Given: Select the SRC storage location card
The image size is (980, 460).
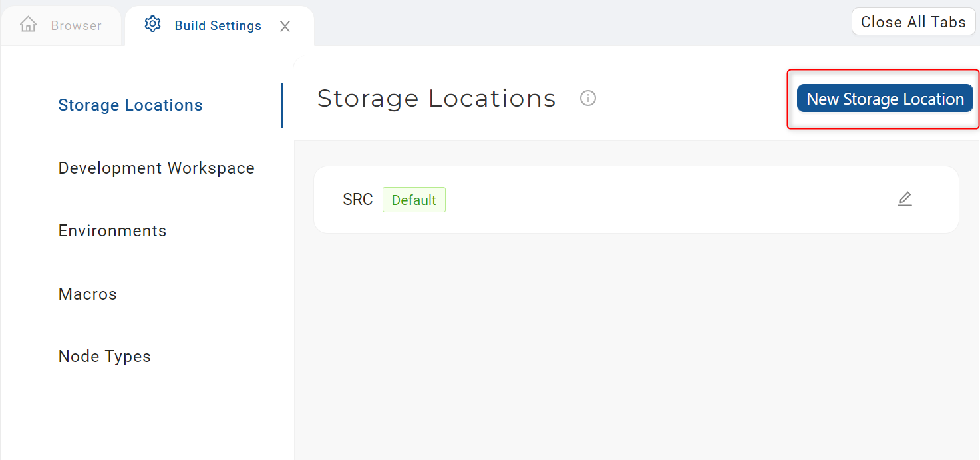Looking at the screenshot, I should [635, 199].
